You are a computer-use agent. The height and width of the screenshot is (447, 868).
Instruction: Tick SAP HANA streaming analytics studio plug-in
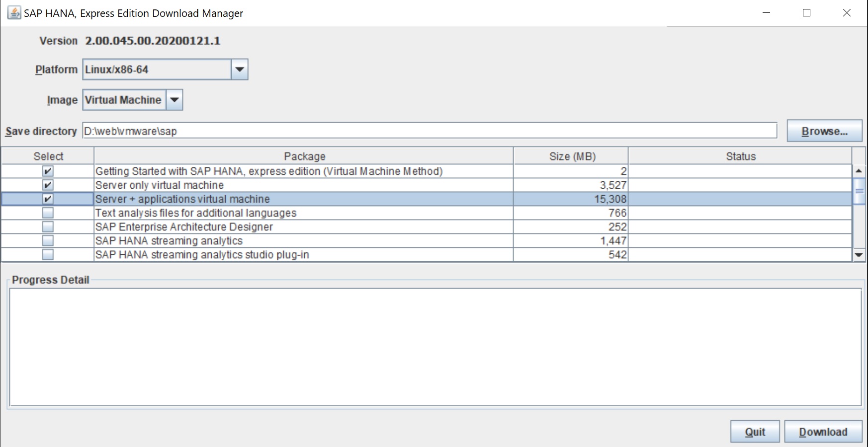(x=48, y=255)
